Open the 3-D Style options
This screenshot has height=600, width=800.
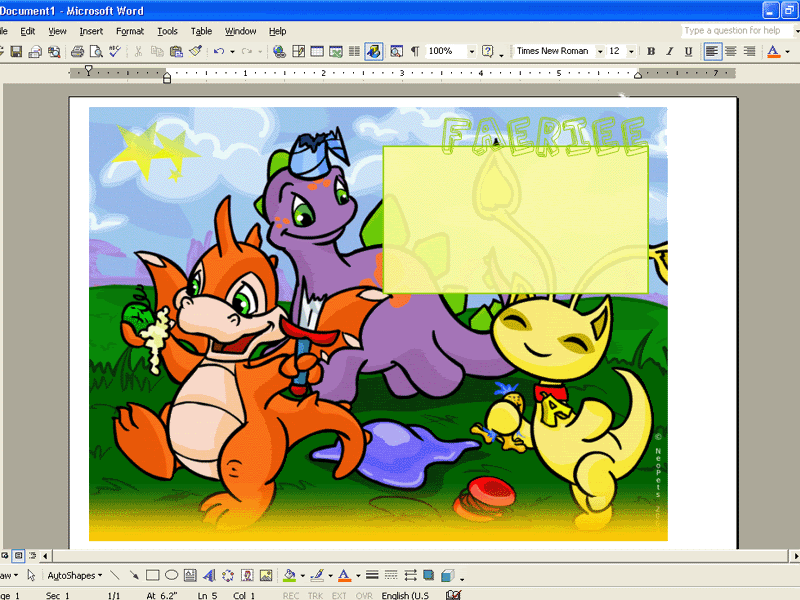tap(447, 576)
